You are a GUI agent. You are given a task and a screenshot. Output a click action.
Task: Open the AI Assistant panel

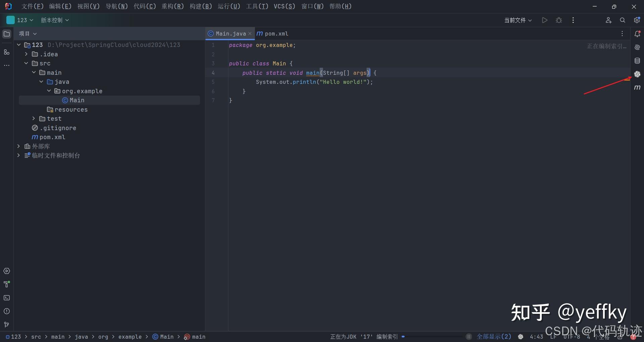(638, 47)
